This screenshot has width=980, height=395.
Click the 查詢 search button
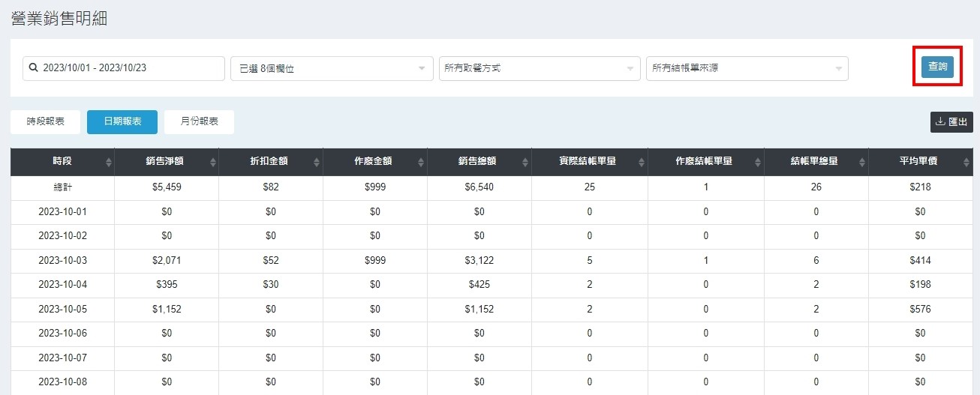(937, 67)
